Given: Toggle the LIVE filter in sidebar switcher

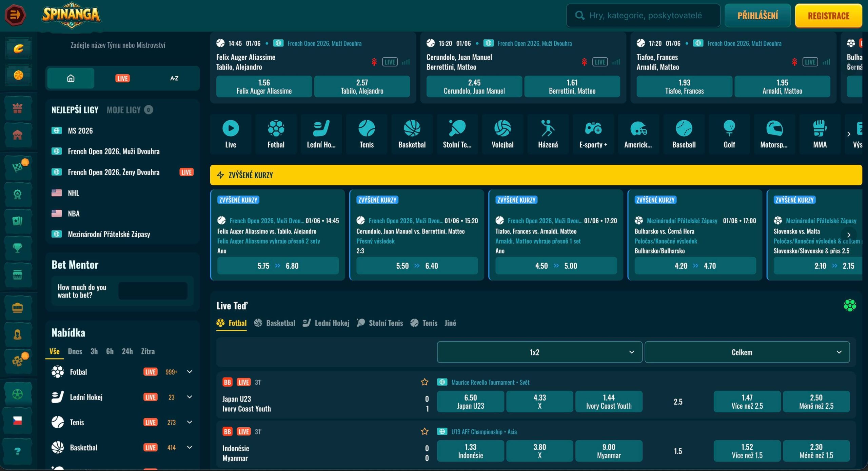Looking at the screenshot, I should [122, 78].
